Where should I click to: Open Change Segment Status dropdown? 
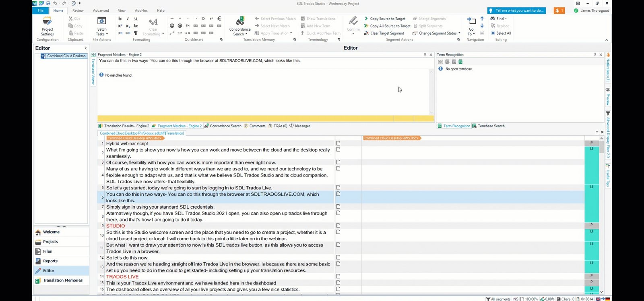pyautogui.click(x=437, y=33)
